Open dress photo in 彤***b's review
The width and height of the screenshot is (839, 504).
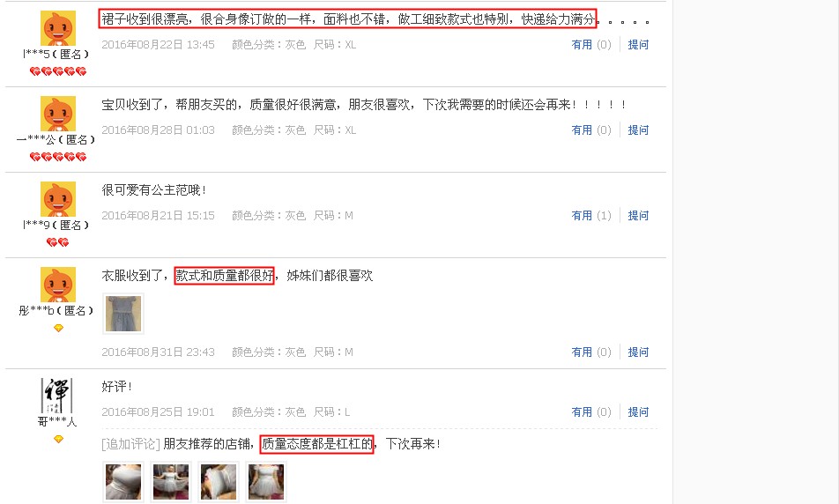(123, 314)
